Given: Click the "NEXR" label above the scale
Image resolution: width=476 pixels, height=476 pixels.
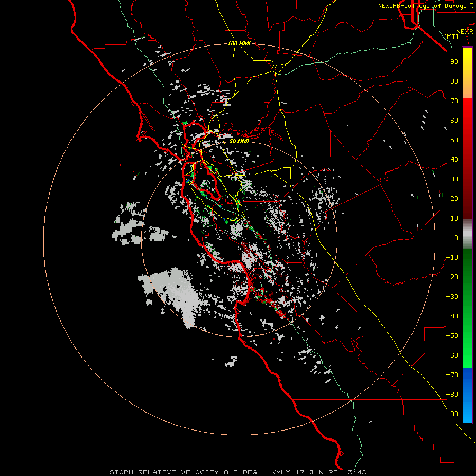Looking at the screenshot, I should [x=464, y=32].
